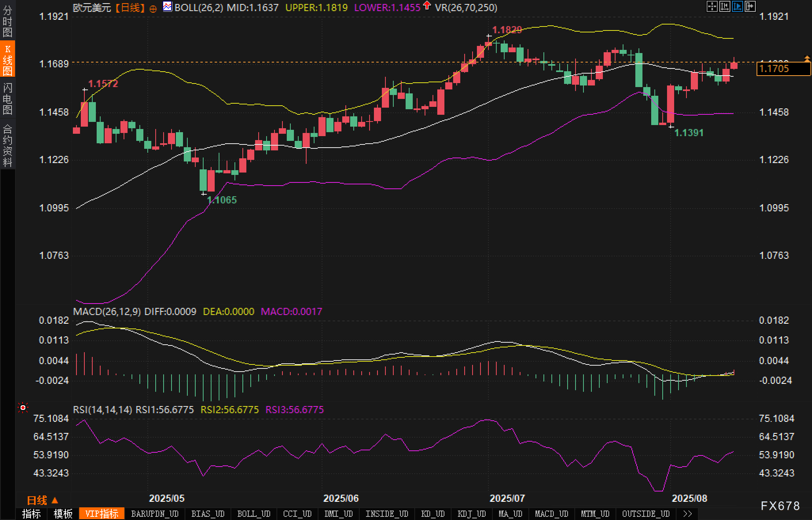Select the K线图 sidebar tab
This screenshot has height=520, width=812.
click(8, 60)
